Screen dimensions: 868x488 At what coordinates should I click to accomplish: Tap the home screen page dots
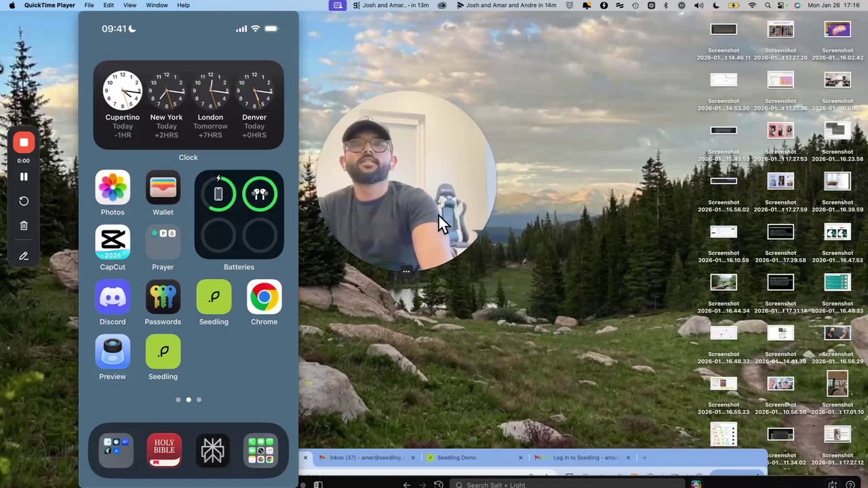click(x=189, y=400)
